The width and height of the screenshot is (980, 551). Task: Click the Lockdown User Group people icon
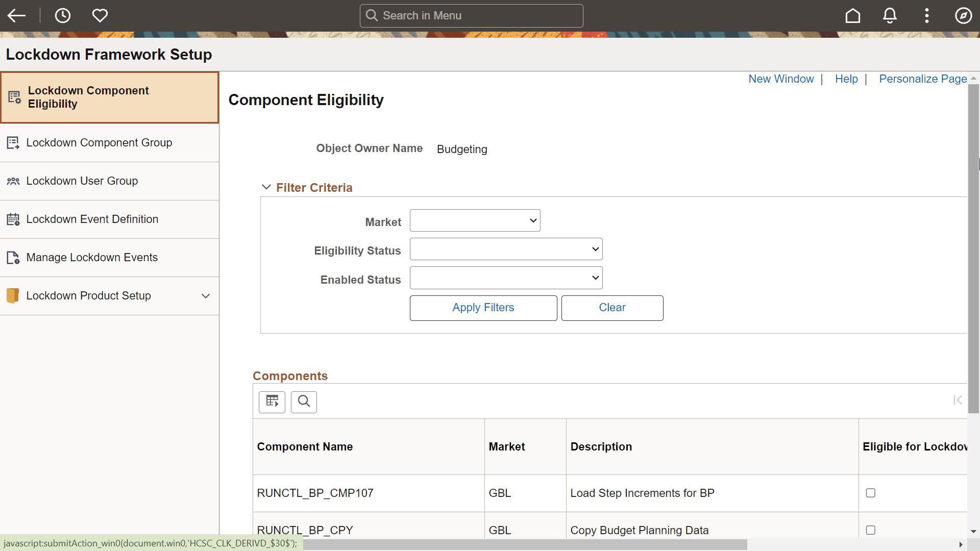(13, 181)
